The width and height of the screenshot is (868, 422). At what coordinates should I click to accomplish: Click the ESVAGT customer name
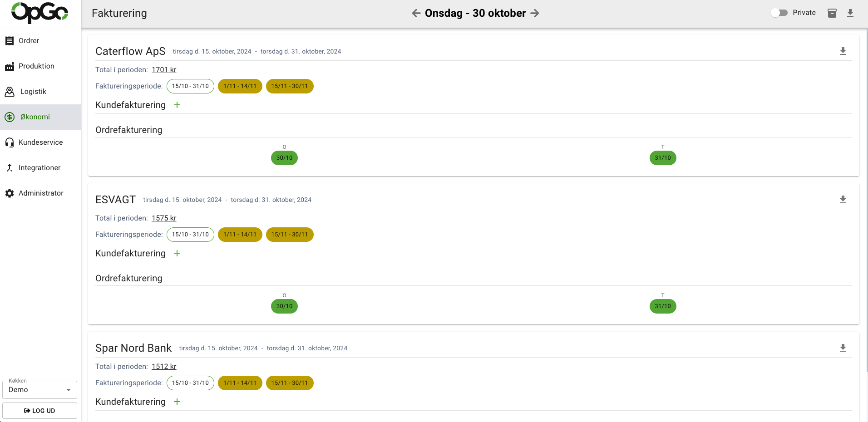tap(115, 200)
